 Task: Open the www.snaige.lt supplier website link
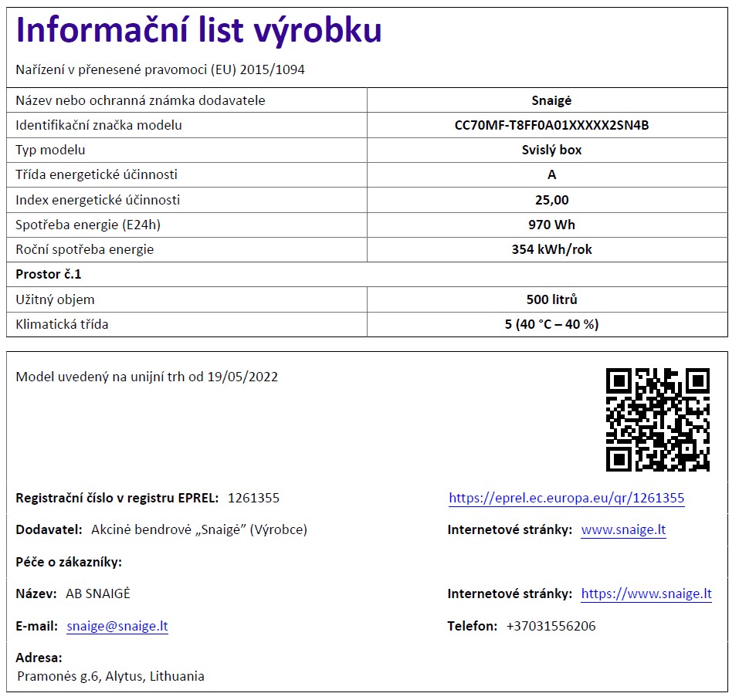(x=623, y=529)
